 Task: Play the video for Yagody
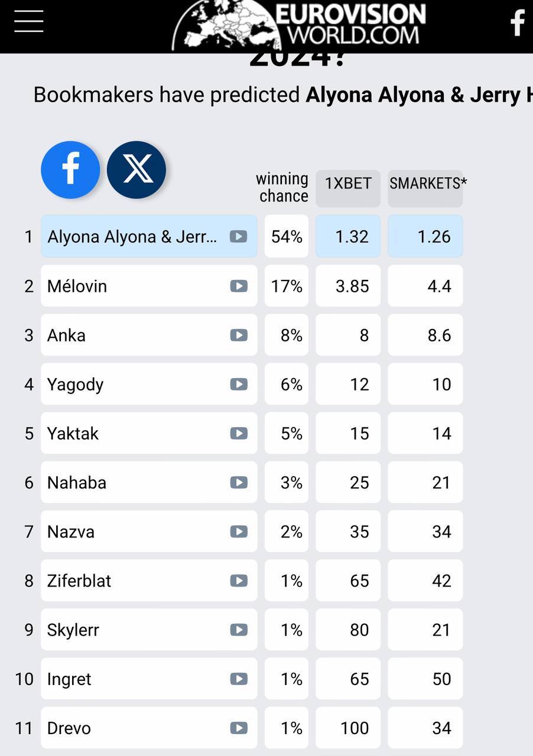coord(238,384)
